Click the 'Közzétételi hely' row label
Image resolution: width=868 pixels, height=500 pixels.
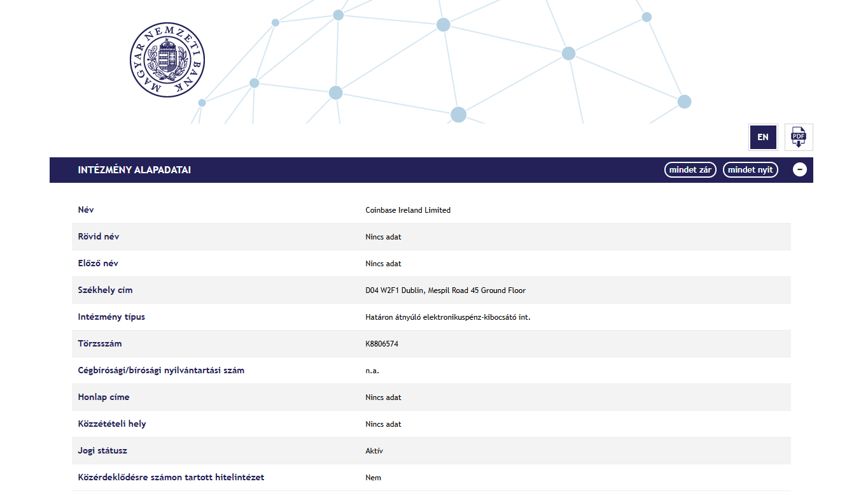(x=111, y=424)
